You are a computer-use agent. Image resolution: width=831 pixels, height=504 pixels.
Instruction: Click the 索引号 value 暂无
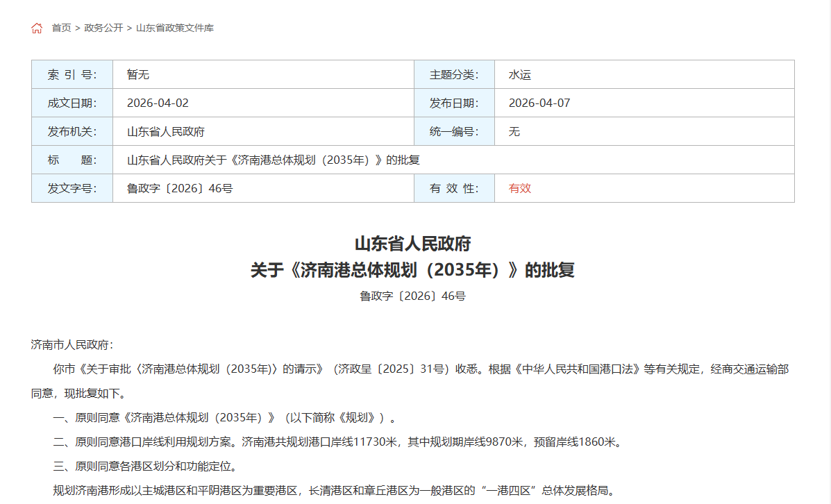pos(137,75)
